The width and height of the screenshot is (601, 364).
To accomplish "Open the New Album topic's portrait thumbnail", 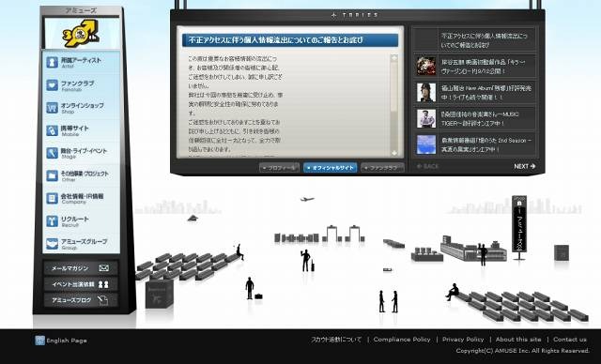I will [x=426, y=92].
